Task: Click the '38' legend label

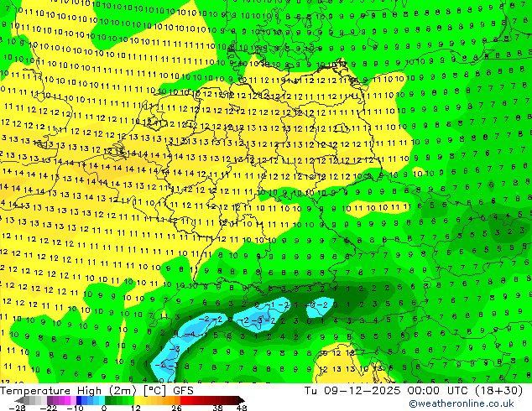Action: pyautogui.click(x=217, y=408)
